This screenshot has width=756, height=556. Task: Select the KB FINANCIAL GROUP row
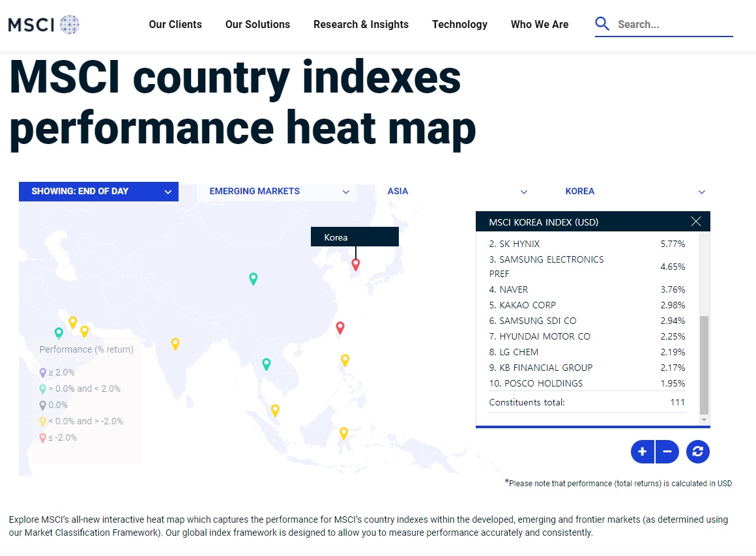click(x=587, y=368)
